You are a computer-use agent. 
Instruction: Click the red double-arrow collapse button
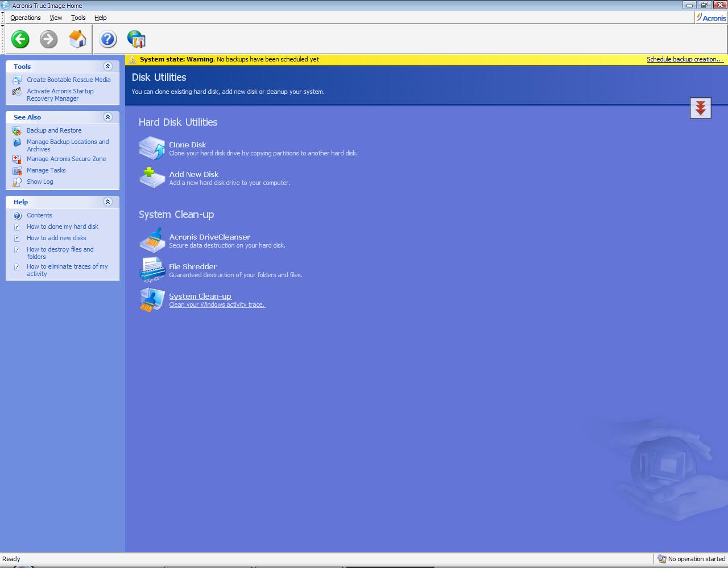click(701, 108)
